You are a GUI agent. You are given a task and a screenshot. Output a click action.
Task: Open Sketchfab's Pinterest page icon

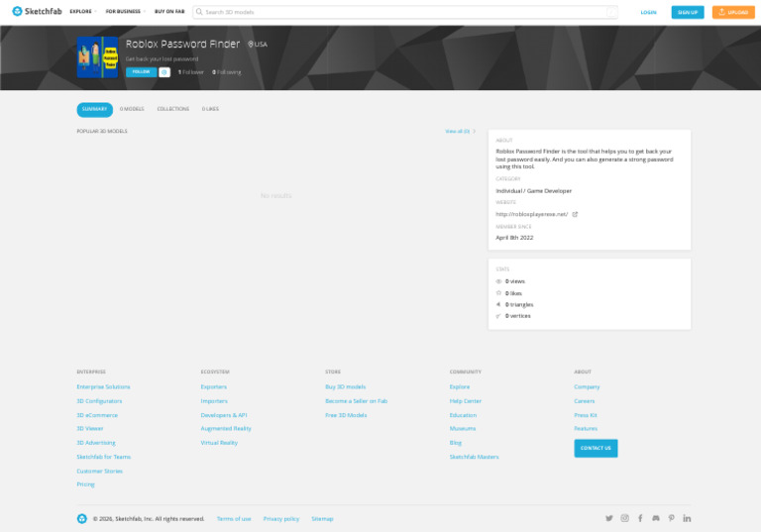point(671,518)
